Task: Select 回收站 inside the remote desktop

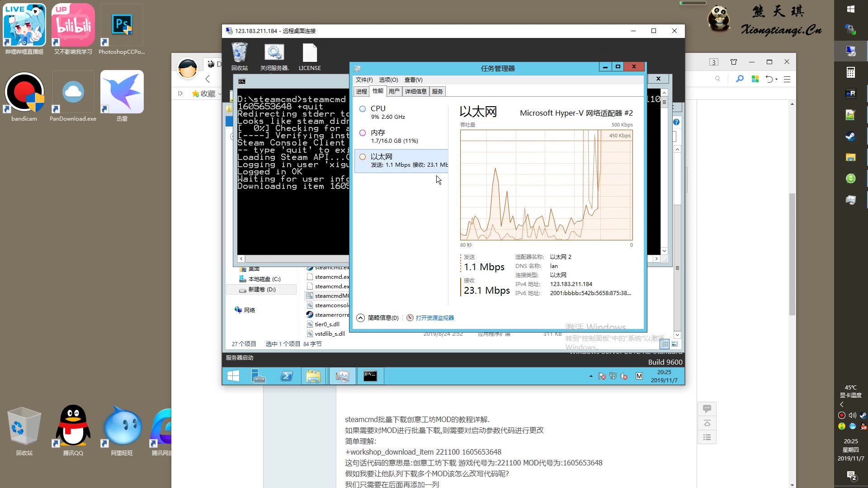Action: tap(240, 56)
